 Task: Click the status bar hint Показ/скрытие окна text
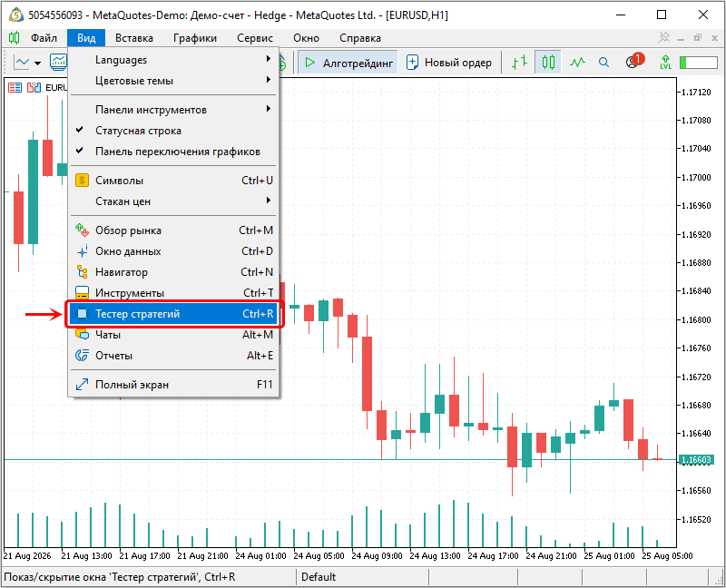(x=120, y=577)
